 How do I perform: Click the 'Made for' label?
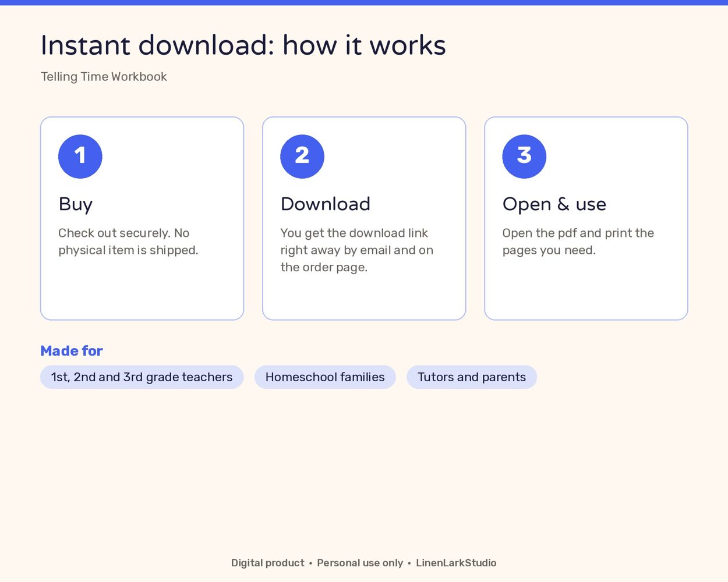[72, 351]
